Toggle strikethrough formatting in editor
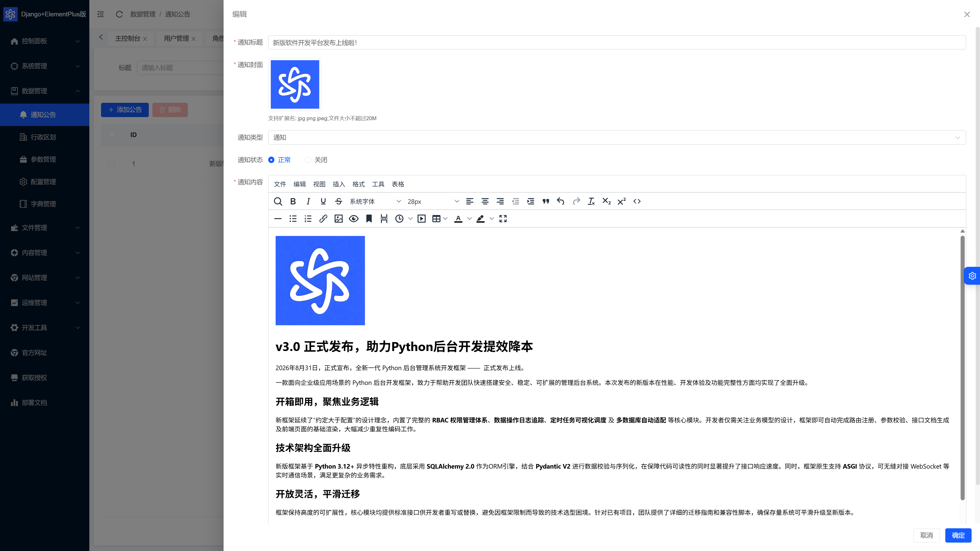This screenshot has height=551, width=980. [339, 202]
